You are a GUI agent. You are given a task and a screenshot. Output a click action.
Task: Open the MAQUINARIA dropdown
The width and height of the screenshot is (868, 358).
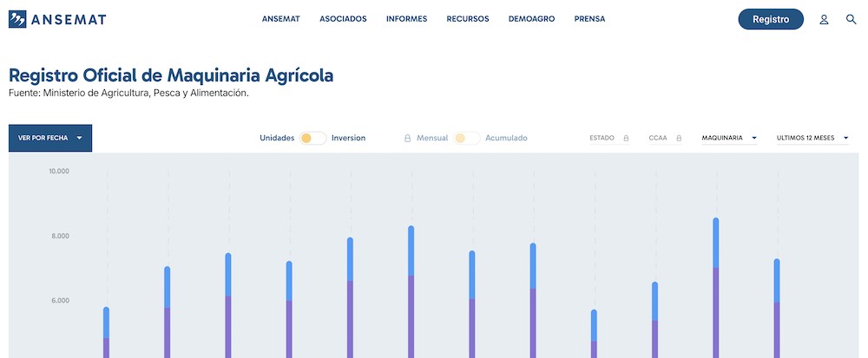(729, 138)
